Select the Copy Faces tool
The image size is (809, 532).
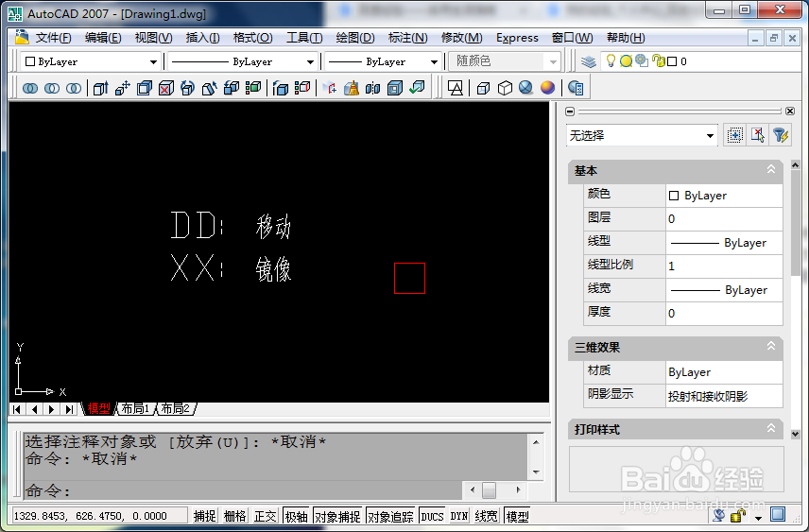coord(232,88)
